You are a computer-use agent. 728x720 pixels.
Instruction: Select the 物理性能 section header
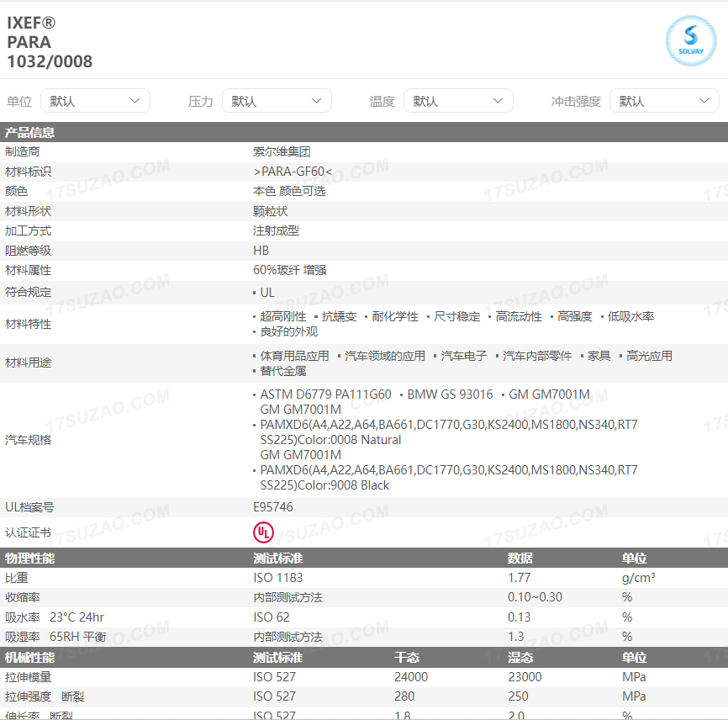pos(30,559)
